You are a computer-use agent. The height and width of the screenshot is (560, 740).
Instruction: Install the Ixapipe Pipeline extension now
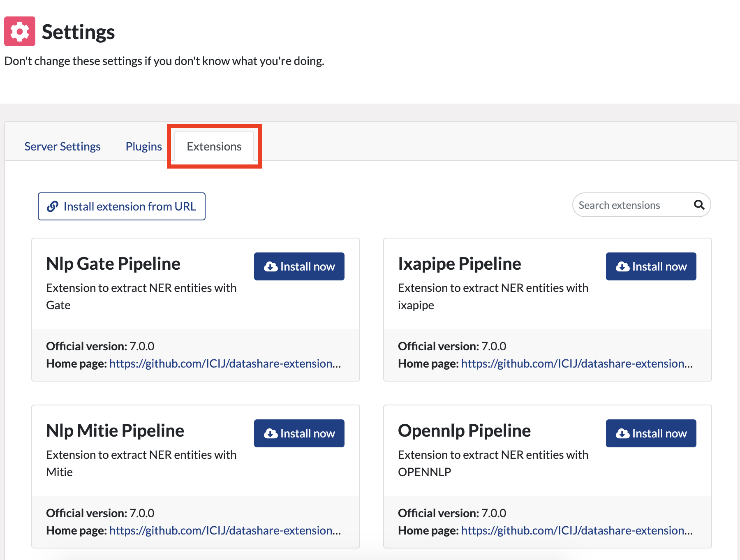tap(651, 266)
